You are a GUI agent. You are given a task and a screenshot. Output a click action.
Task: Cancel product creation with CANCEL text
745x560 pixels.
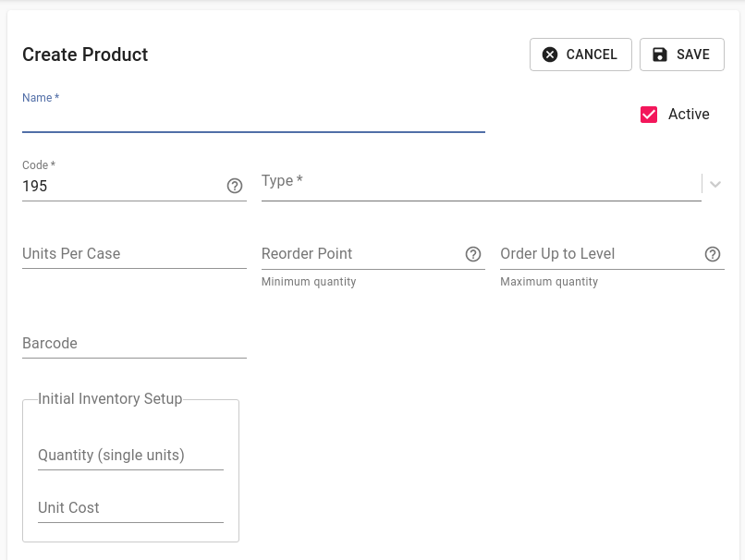(591, 55)
